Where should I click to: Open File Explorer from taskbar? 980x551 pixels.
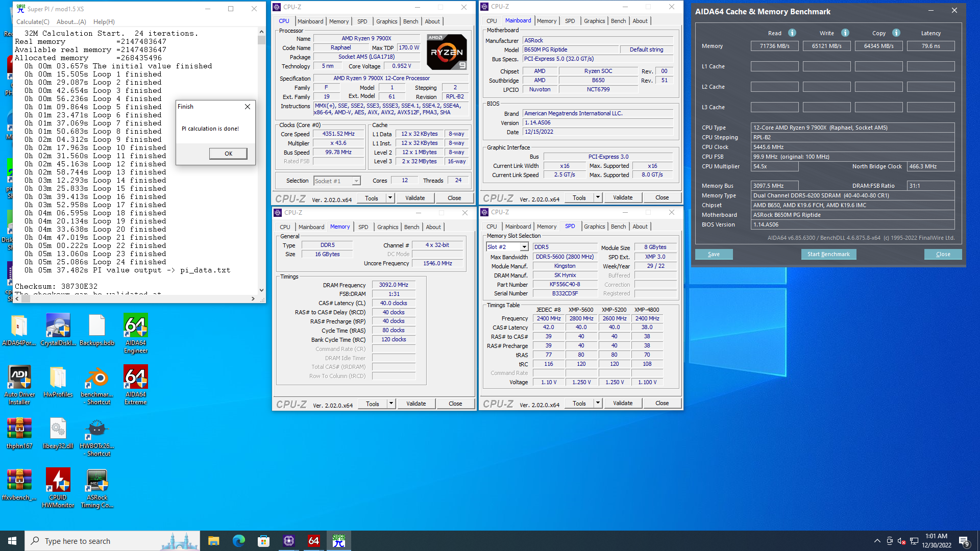point(213,541)
